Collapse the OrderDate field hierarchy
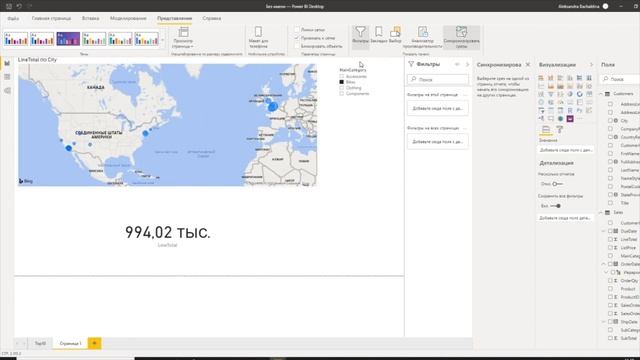The image size is (640, 360). coord(604,264)
